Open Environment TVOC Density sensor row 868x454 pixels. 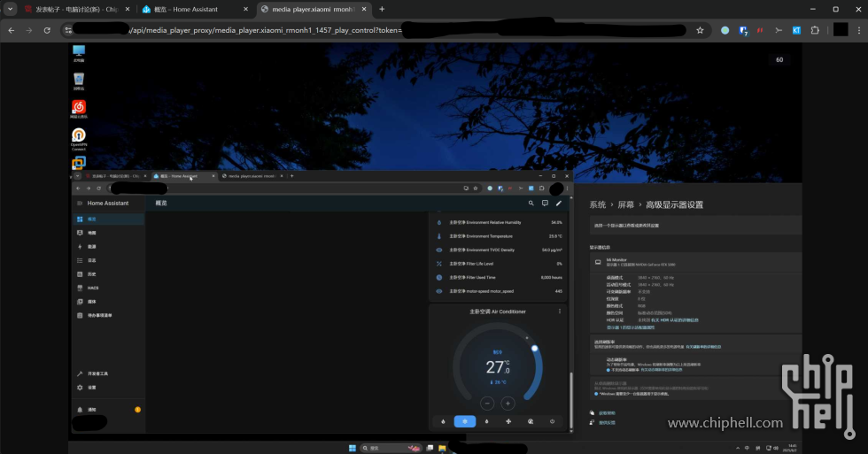pos(499,250)
